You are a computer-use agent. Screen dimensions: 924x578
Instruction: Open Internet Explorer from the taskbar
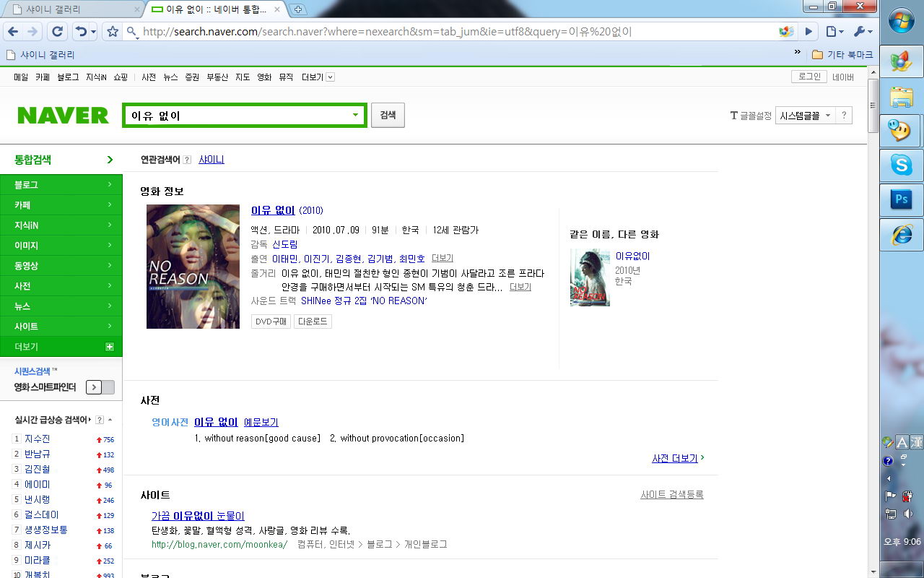tap(902, 235)
